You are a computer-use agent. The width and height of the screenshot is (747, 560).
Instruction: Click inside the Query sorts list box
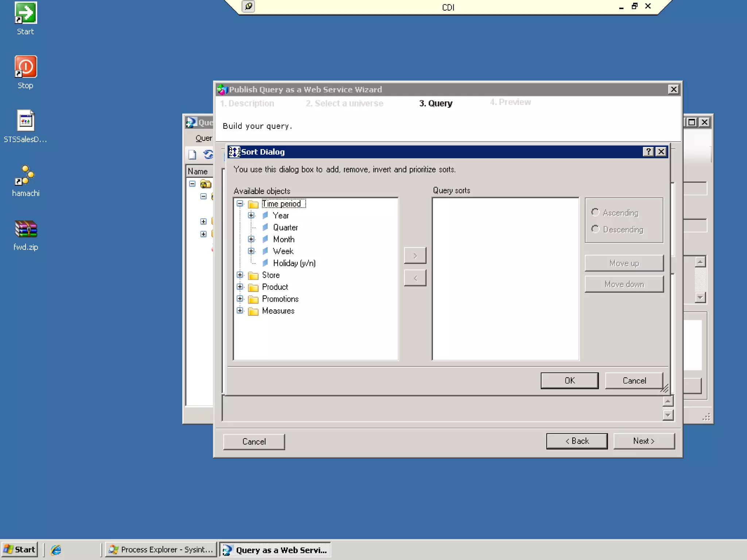(x=506, y=279)
